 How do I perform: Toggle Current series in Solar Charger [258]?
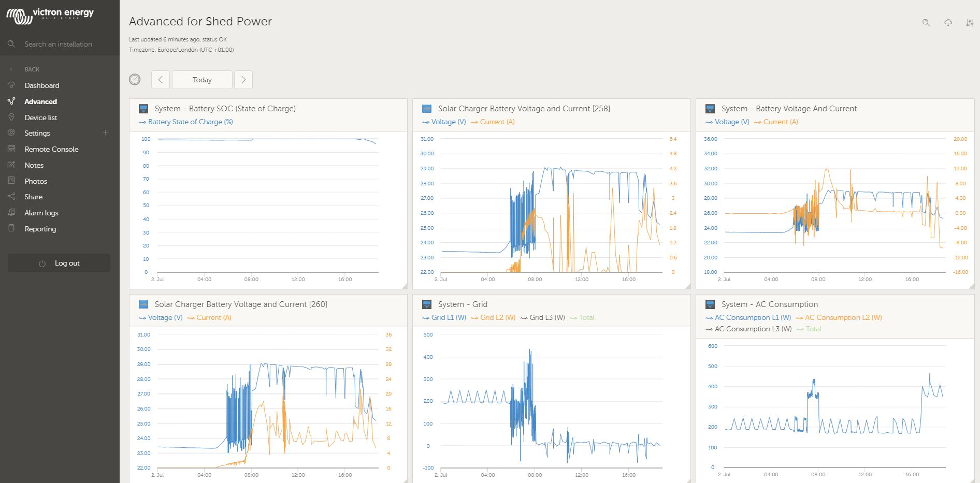(493, 122)
